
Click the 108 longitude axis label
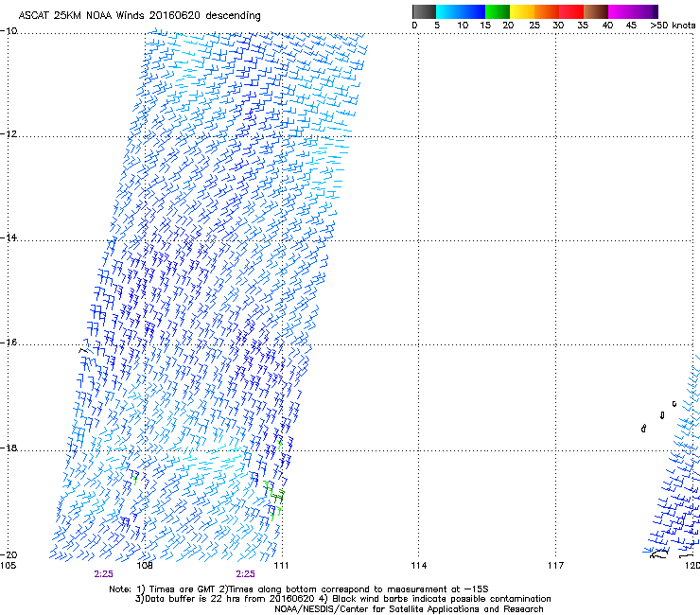tap(145, 566)
